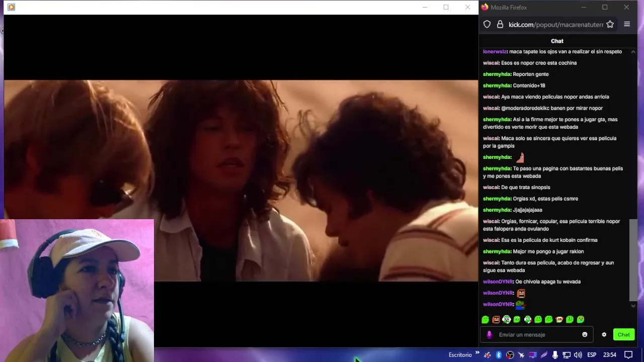
Task: Insert the brown angry face quick emote
Action: [x=496, y=319]
